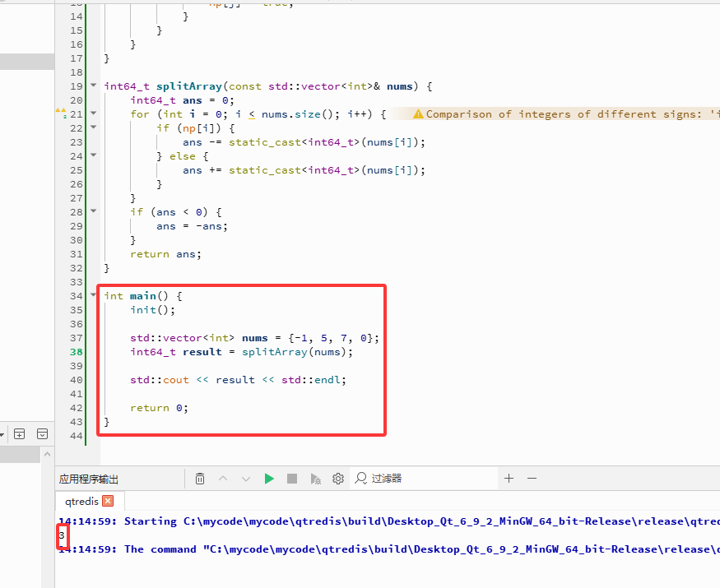The image size is (720, 588).
Task: Attach the debugger using the play-with-bug icon
Action: [x=315, y=479]
